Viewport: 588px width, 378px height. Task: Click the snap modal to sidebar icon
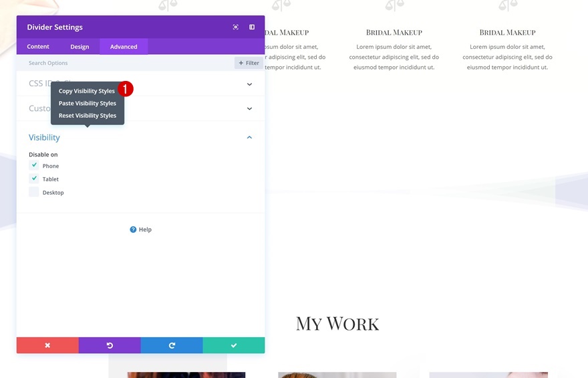[252, 27]
